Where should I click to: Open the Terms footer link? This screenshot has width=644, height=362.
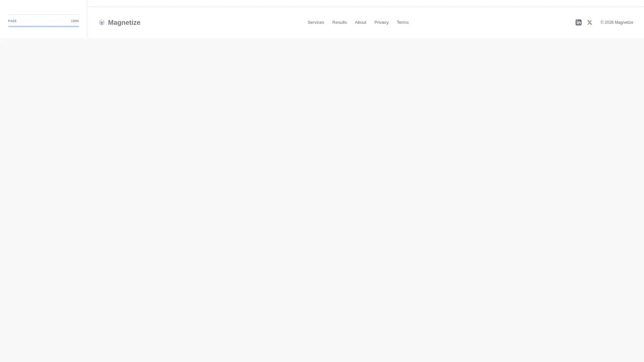[x=402, y=22]
